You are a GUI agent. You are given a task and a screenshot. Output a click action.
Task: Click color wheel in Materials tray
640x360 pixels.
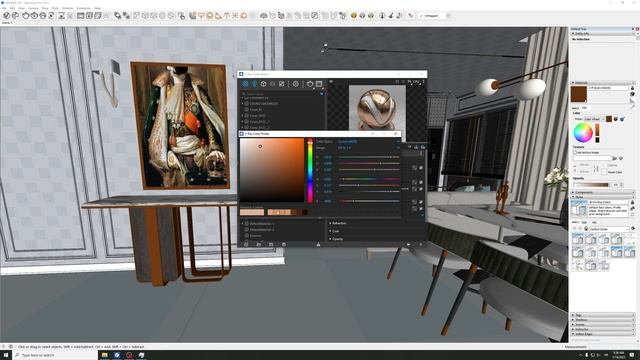point(583,132)
